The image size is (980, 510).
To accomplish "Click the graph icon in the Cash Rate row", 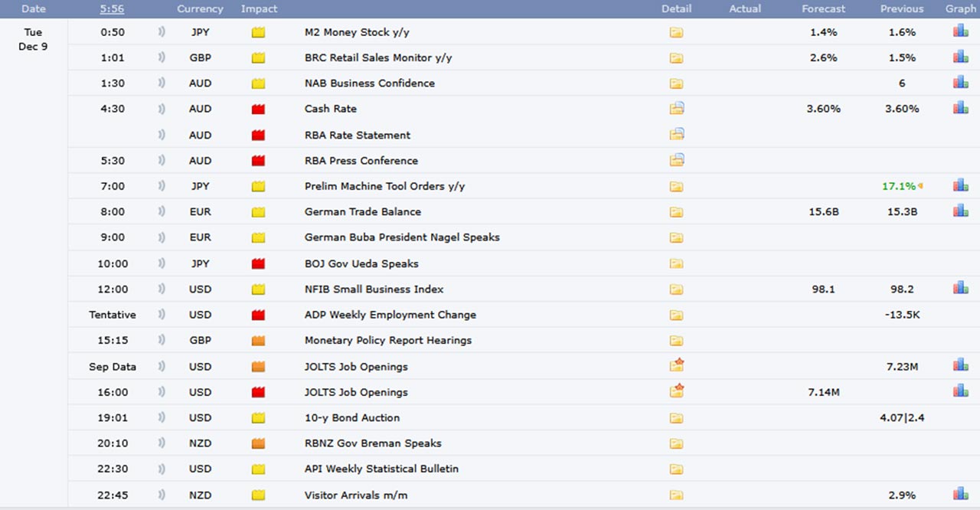I will click(x=960, y=108).
